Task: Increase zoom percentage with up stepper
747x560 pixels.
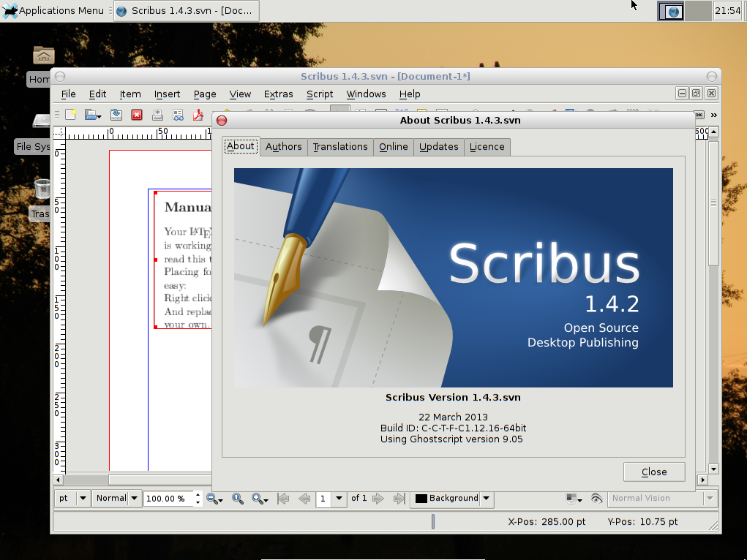Action: click(x=198, y=494)
